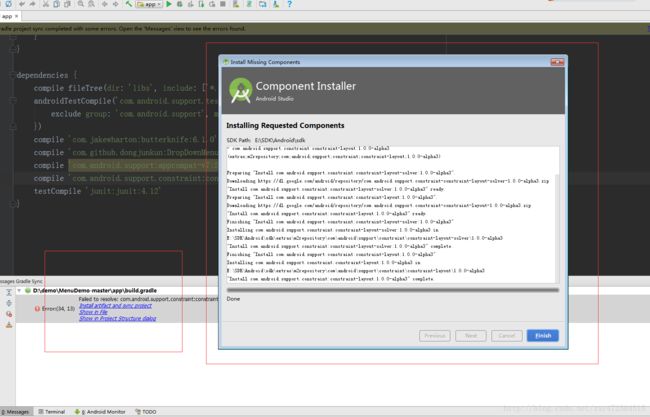
Task: Click the Android Studio logo in the dialog header
Action: click(240, 90)
